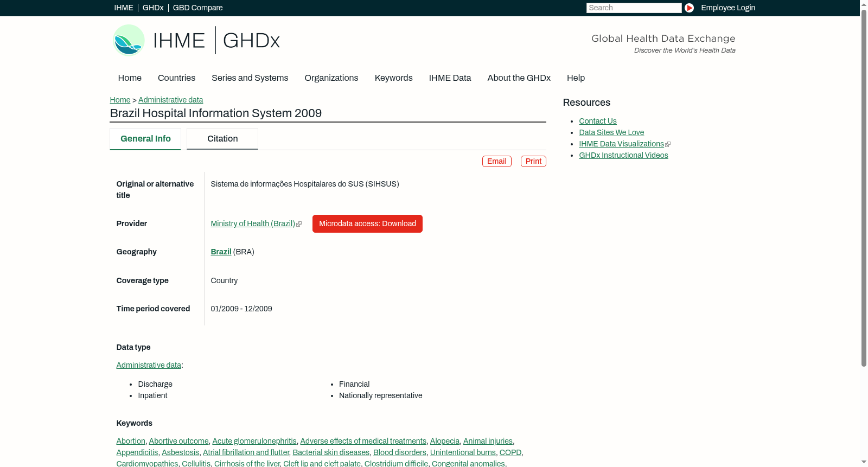Click the Blood disorders keyword
This screenshot has width=868, height=467.
[400, 452]
